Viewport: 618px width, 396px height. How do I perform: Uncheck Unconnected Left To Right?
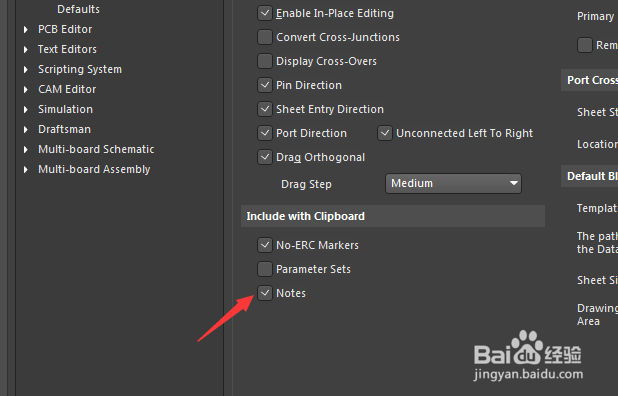click(x=385, y=133)
